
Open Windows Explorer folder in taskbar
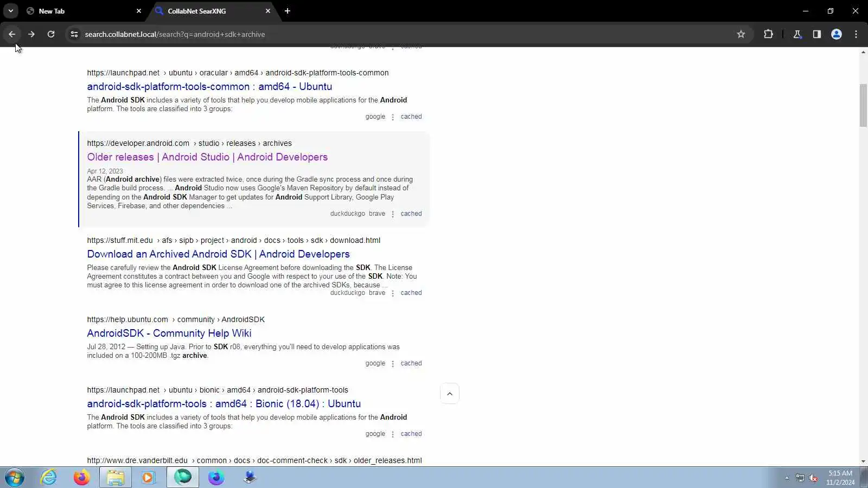[x=115, y=478]
